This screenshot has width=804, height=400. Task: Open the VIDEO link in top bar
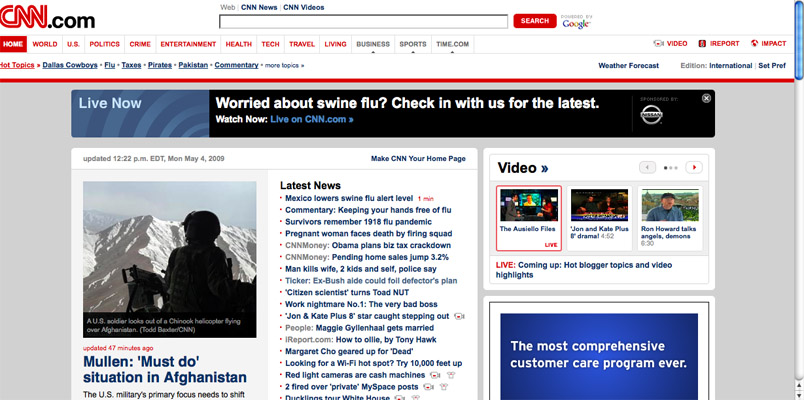tap(670, 44)
